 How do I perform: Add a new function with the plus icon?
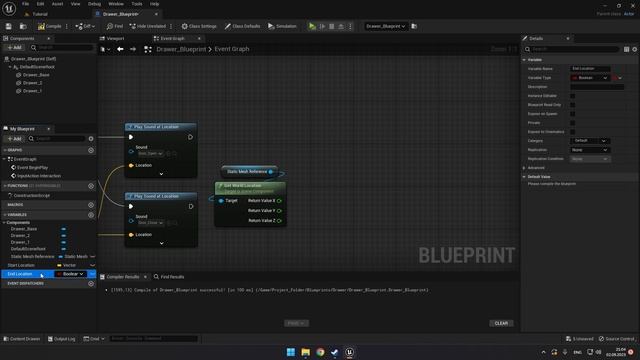pyautogui.click(x=91, y=186)
